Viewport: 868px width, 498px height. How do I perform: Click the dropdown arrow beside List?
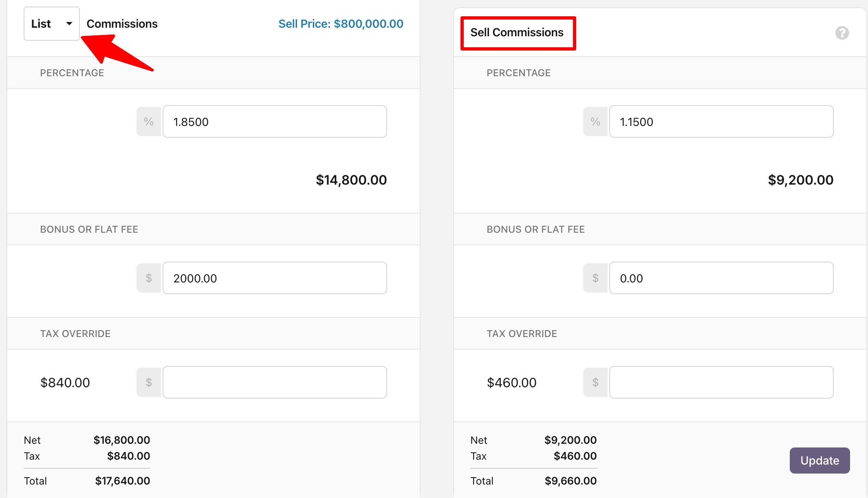69,24
